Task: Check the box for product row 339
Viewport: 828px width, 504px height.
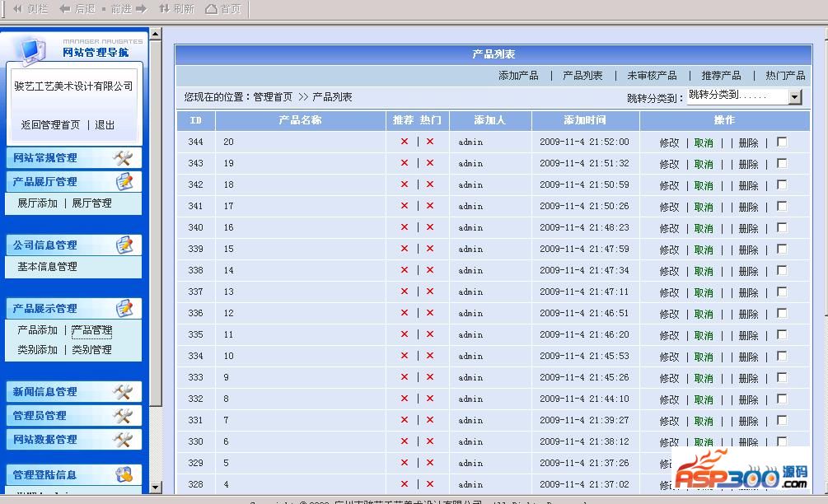Action: pos(782,249)
